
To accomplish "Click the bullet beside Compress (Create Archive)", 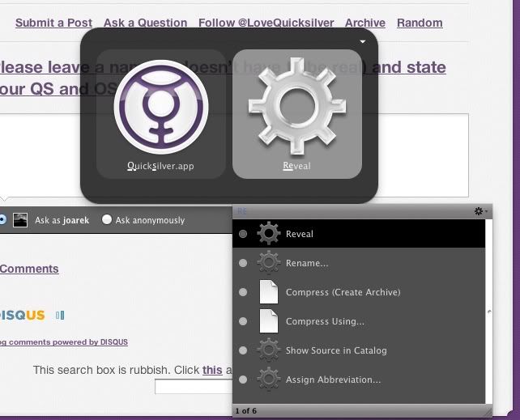I will [x=243, y=292].
